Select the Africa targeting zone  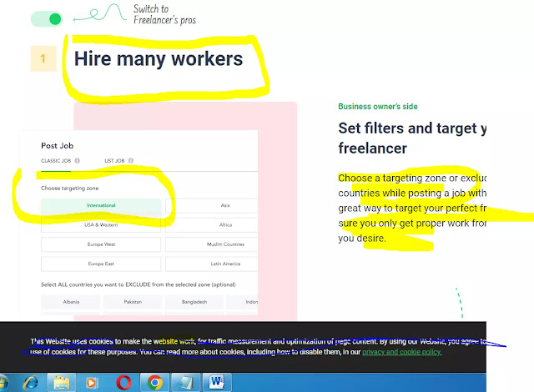[211, 225]
